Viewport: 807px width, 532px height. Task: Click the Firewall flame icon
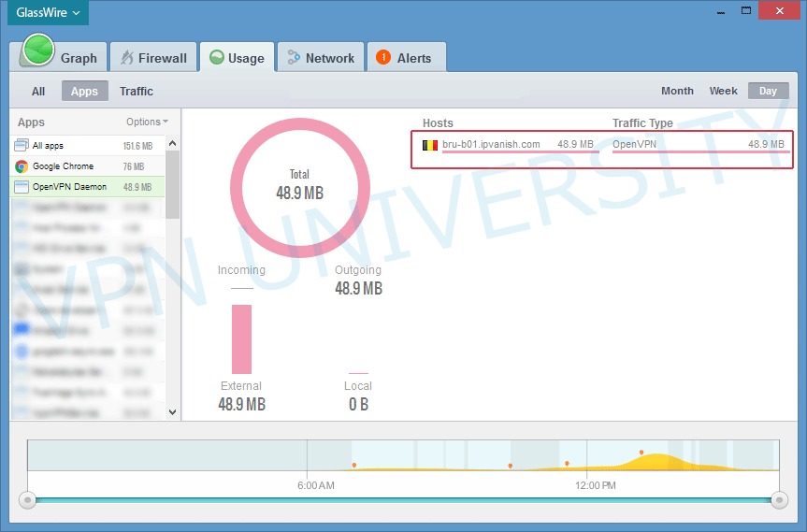[126, 58]
